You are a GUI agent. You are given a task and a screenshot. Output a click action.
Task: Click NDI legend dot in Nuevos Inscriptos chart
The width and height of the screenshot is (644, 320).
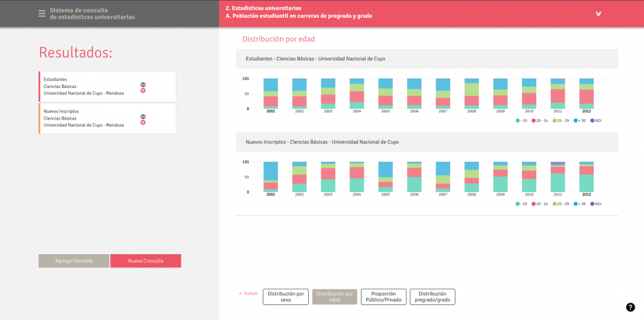click(592, 204)
